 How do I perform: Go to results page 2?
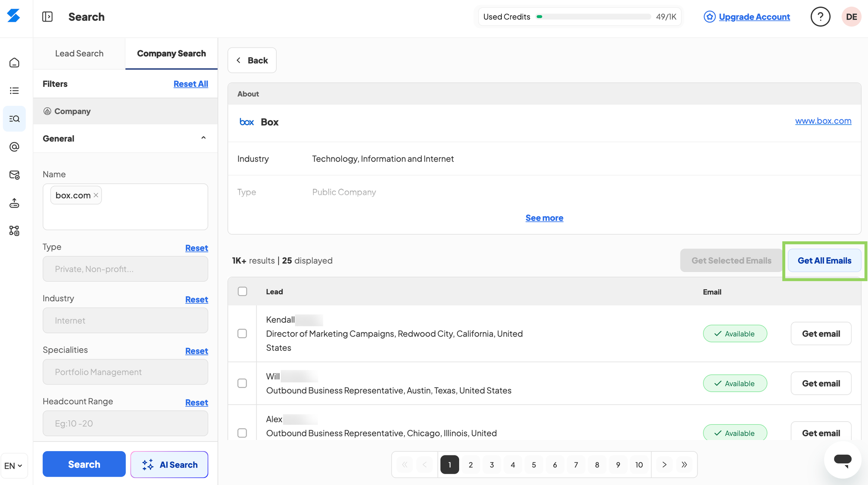pos(470,465)
